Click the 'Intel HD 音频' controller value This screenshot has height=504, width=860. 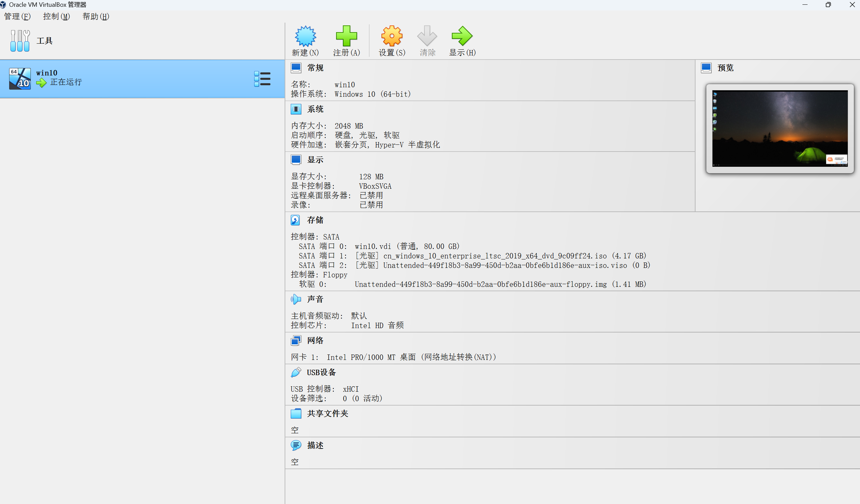tap(377, 325)
